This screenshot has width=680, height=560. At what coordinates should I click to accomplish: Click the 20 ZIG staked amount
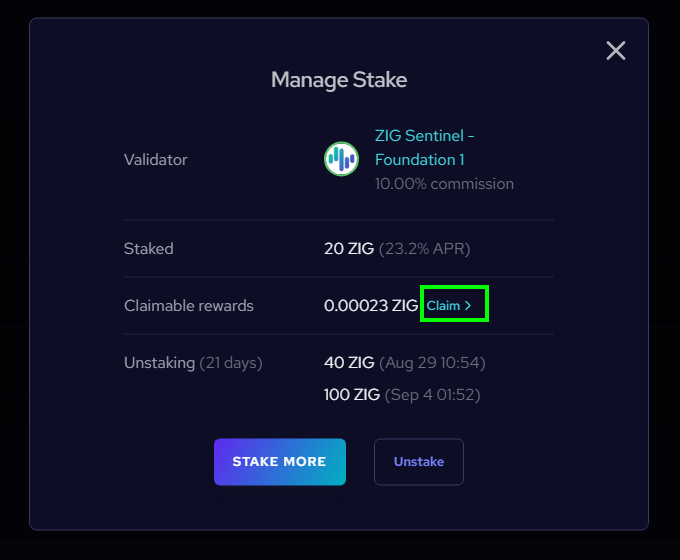point(347,248)
